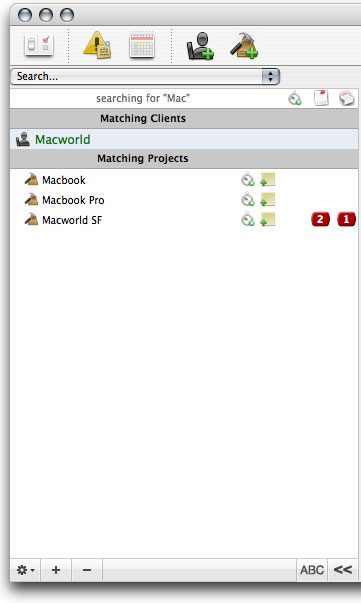Select the Macworld client row

coord(184,139)
